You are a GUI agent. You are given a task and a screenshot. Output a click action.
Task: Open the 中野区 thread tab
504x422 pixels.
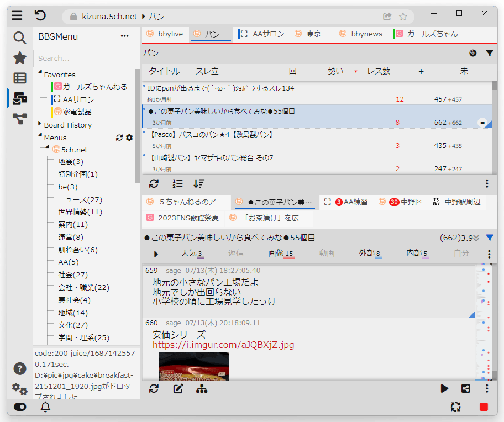pyautogui.click(x=401, y=202)
